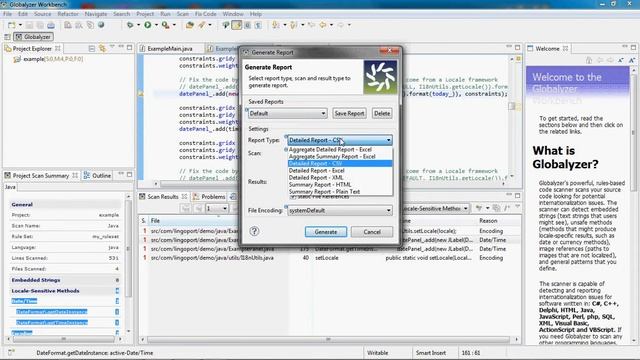Click the green Run icon

(x=148, y=25)
